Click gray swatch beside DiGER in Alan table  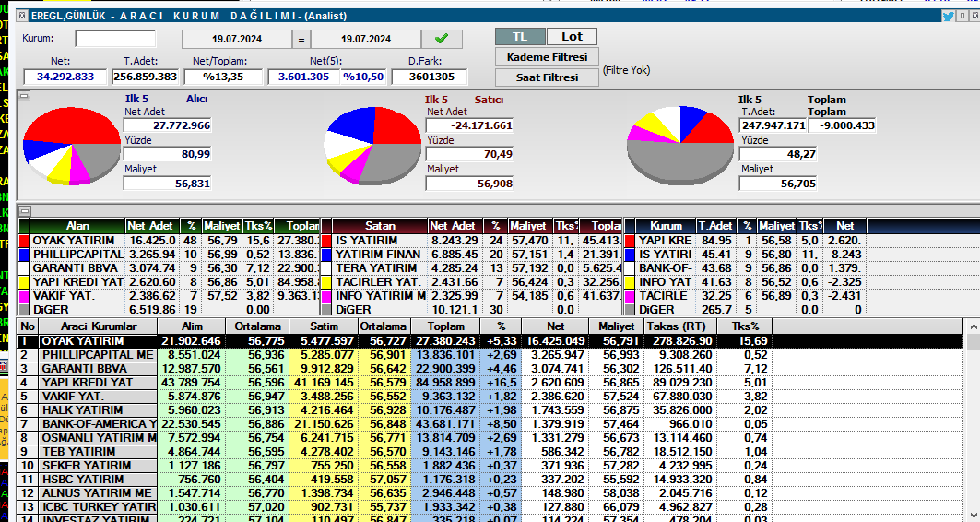[x=24, y=310]
